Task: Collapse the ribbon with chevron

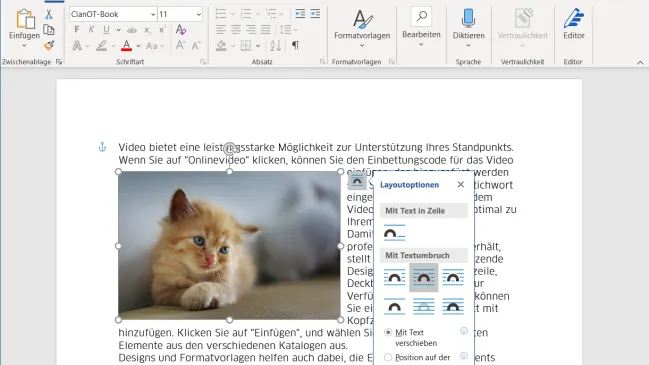Action: pyautogui.click(x=640, y=63)
